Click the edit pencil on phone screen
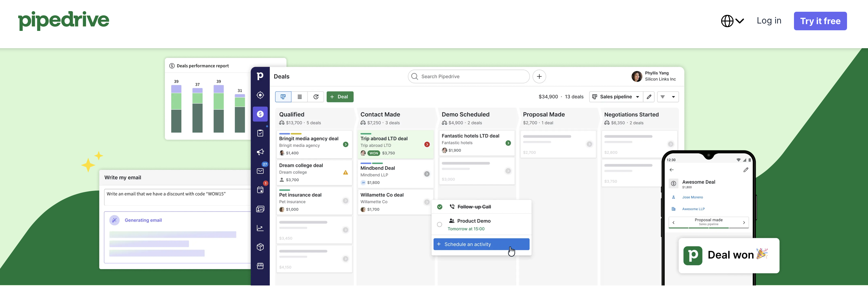 tap(746, 170)
